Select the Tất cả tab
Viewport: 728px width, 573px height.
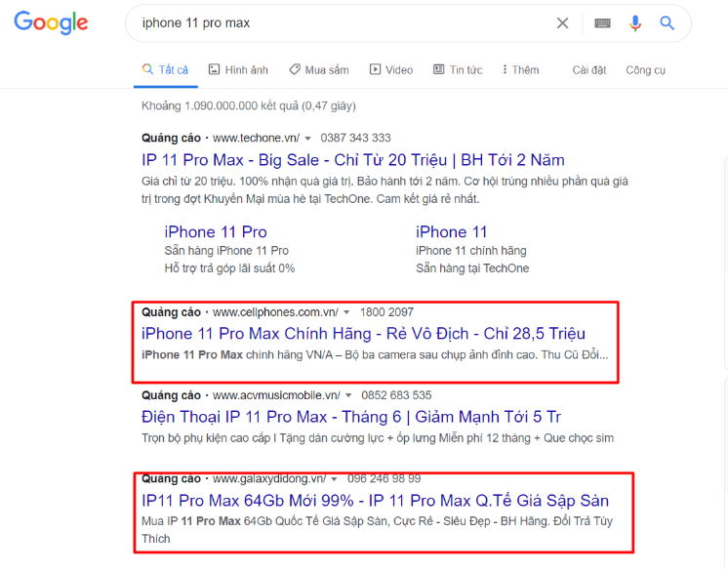(166, 70)
